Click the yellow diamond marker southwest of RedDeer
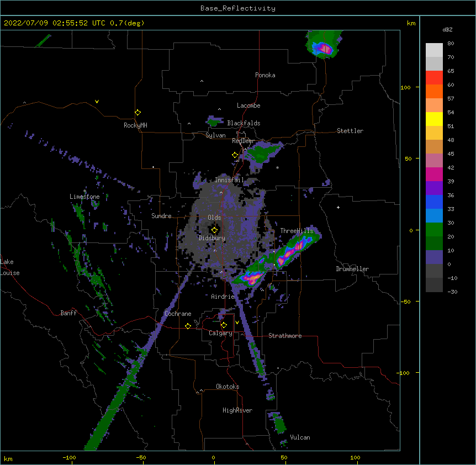Screen dimensions: 476x465 [235, 155]
